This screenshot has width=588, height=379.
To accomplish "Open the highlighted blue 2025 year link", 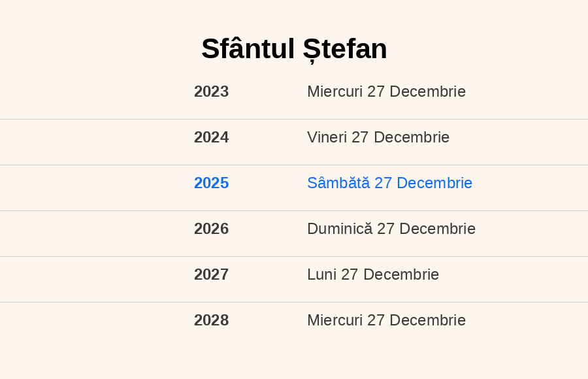I will (211, 183).
